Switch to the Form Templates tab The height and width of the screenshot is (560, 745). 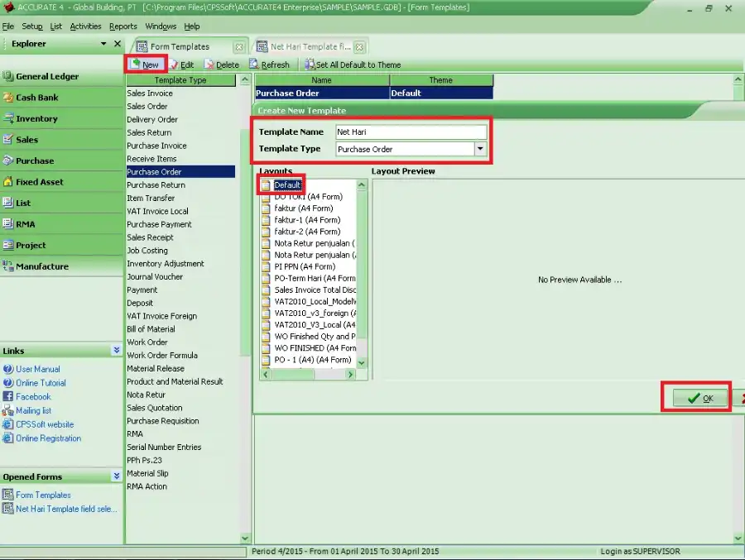point(180,46)
